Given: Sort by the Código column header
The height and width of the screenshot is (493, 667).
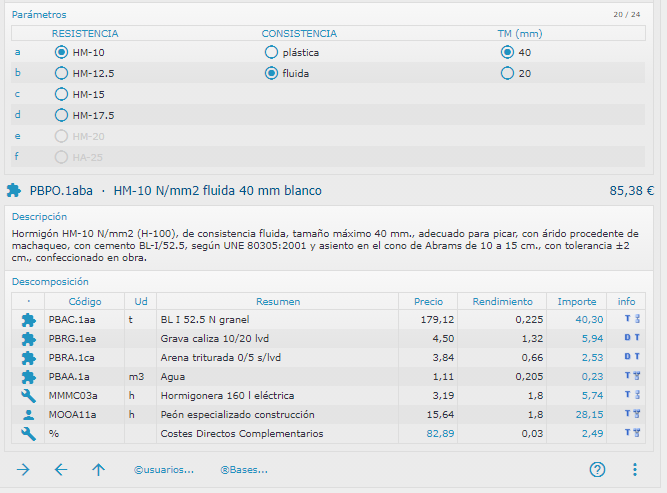Looking at the screenshot, I should pyautogui.click(x=85, y=301).
